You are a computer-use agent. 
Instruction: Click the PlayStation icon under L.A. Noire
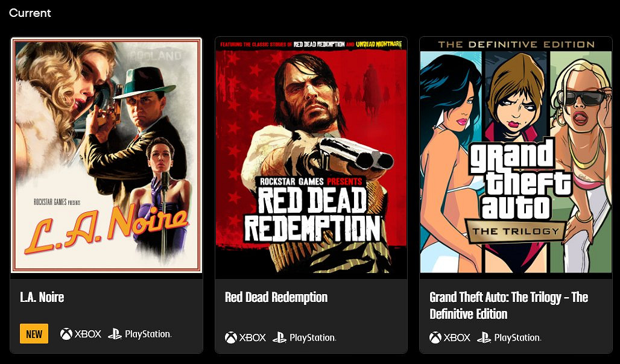click(139, 334)
